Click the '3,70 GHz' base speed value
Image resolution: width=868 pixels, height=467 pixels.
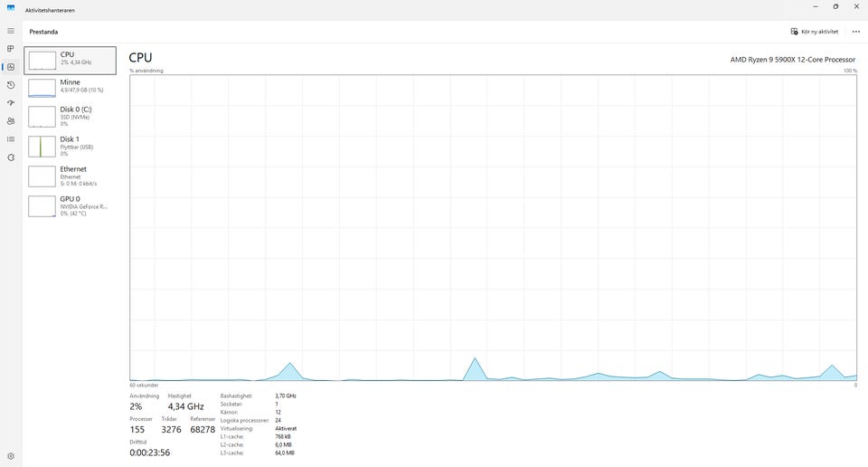286,396
